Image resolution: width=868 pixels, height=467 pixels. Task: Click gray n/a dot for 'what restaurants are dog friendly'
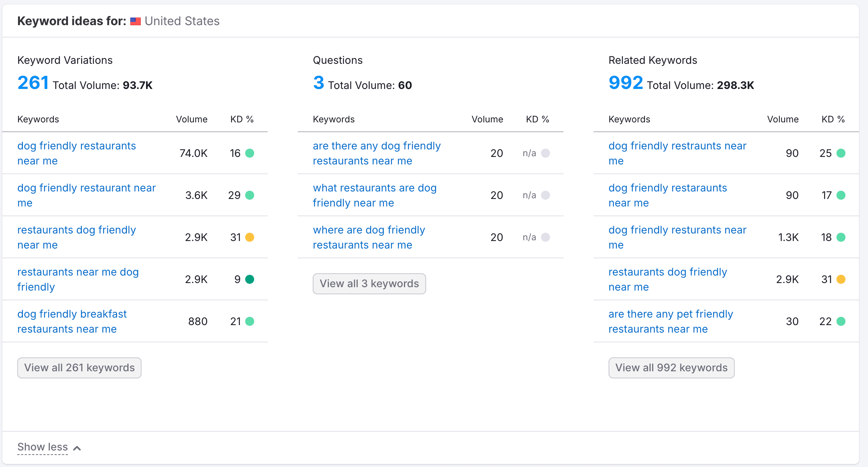(x=546, y=195)
